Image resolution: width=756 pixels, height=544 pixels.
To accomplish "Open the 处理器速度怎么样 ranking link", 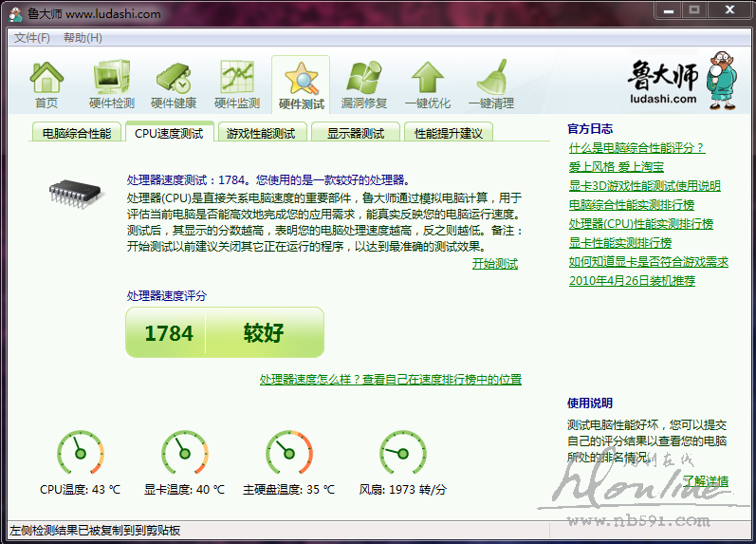I will [x=391, y=380].
